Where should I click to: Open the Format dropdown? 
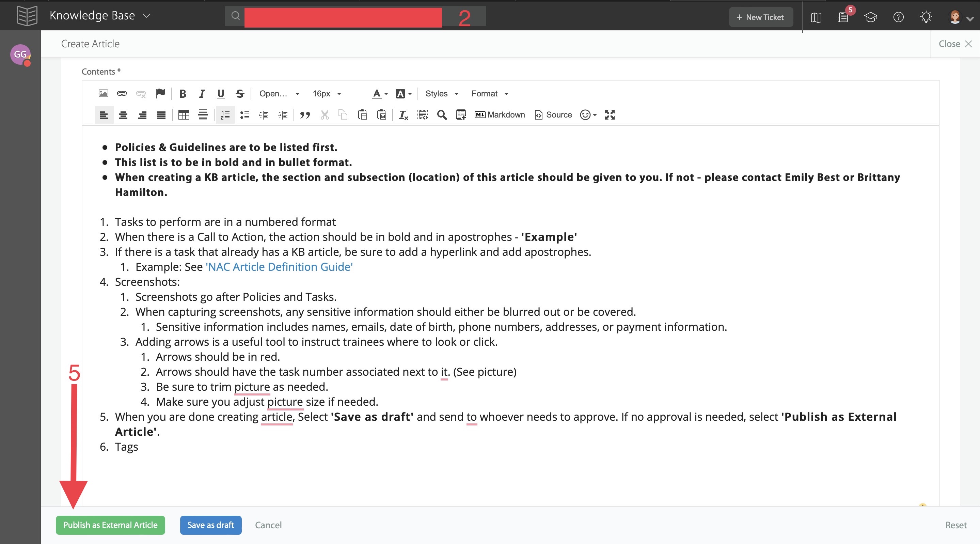pyautogui.click(x=490, y=94)
